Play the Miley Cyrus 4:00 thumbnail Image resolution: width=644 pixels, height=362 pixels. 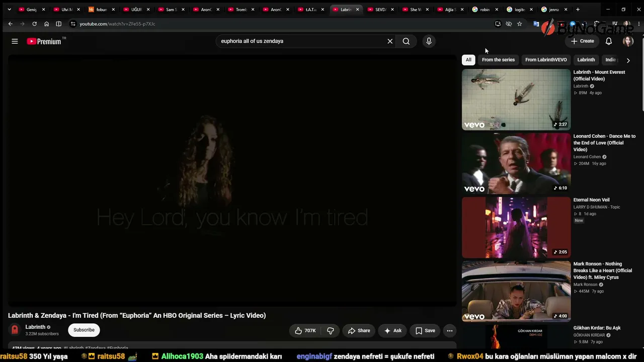click(516, 291)
